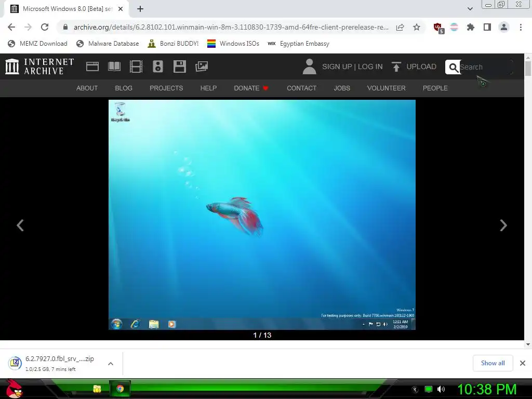This screenshot has width=532, height=399.
Task: Click Show all downloads button
Action: point(493,363)
